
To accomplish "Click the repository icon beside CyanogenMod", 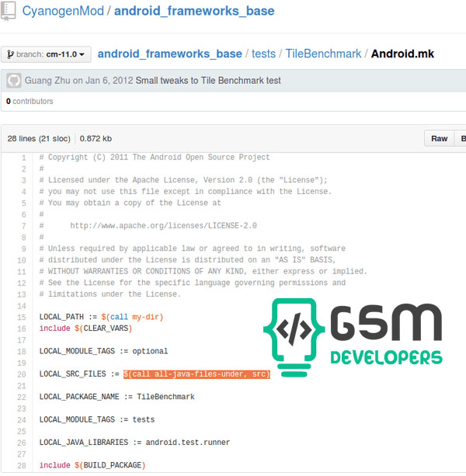I will pyautogui.click(x=9, y=12).
